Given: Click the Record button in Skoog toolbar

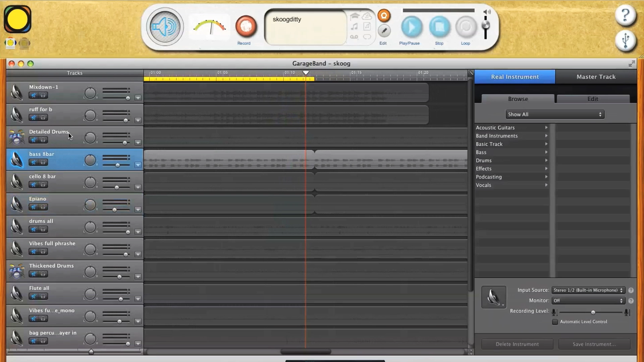Looking at the screenshot, I should coord(246,27).
